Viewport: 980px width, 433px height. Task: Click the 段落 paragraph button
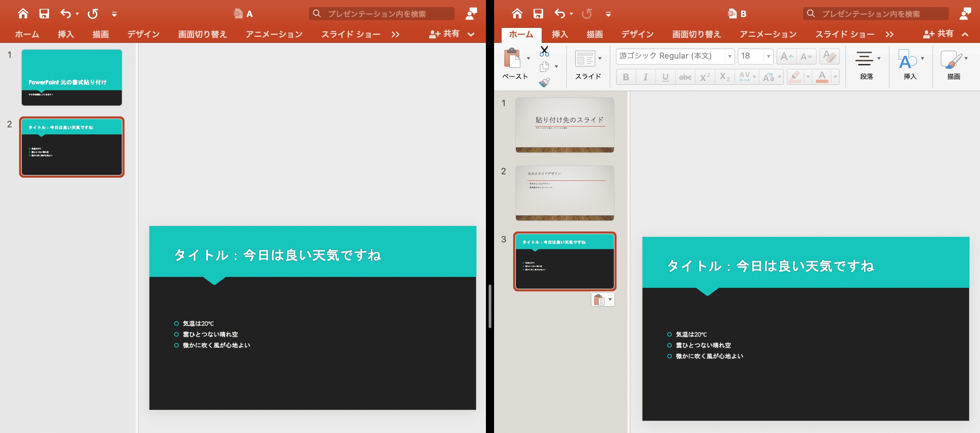click(x=867, y=65)
